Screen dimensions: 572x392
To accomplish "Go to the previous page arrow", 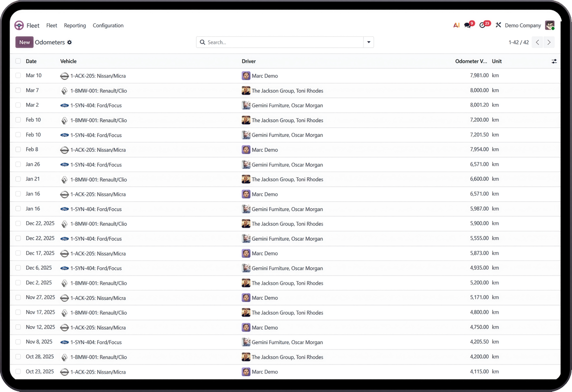I will coord(537,42).
